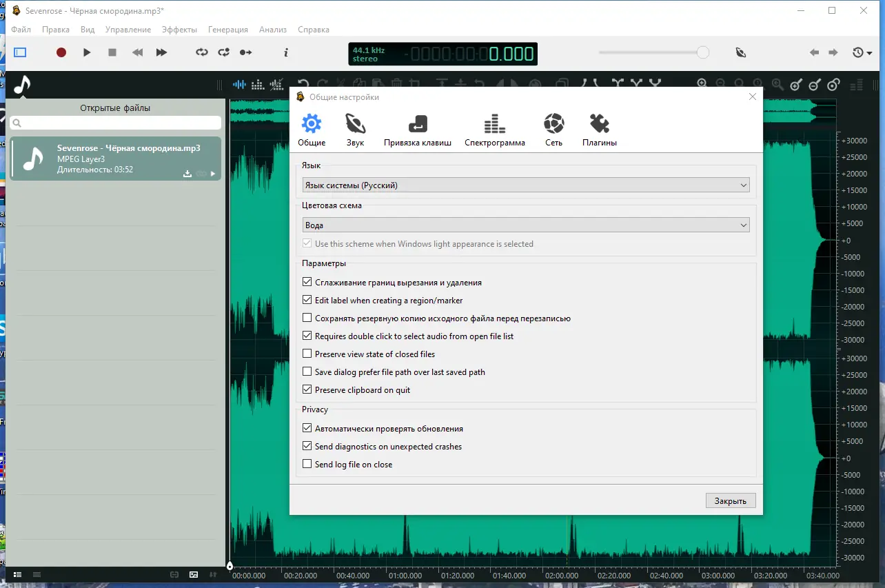Click the dot-with-arrow transport icon

point(246,52)
